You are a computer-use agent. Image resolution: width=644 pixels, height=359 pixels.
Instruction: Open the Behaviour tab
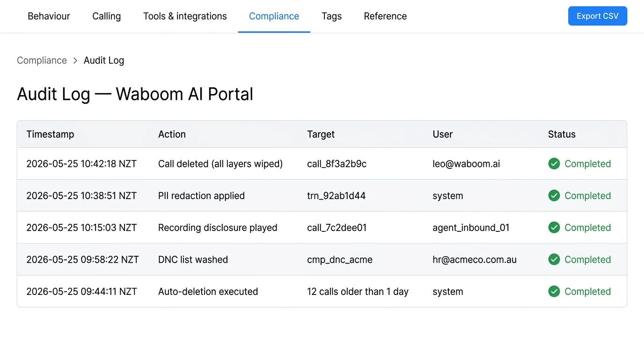[x=49, y=16]
